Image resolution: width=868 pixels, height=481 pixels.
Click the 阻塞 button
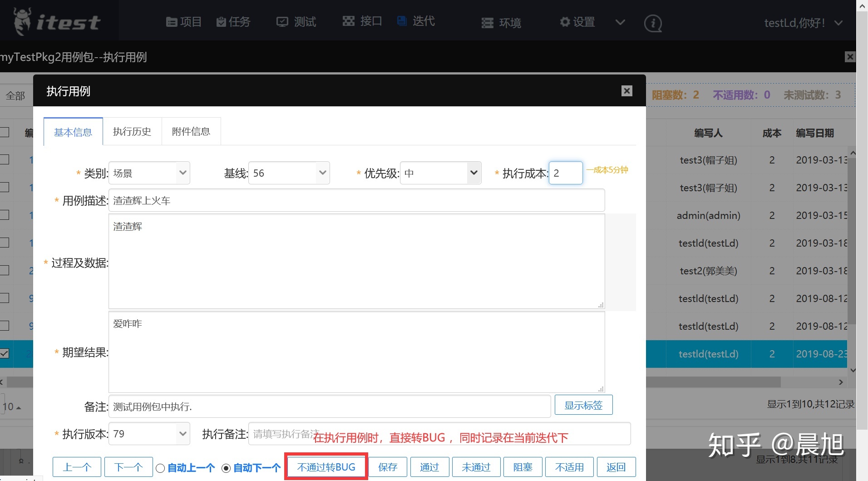(523, 467)
